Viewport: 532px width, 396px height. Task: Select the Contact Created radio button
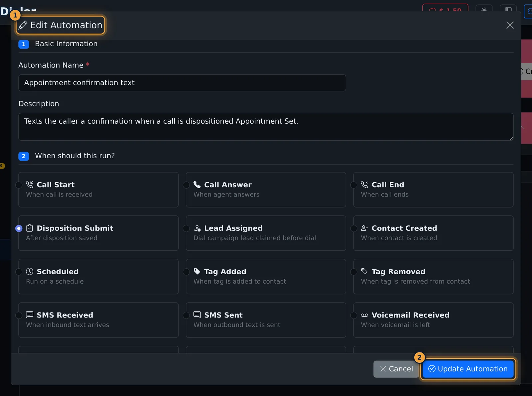(x=354, y=228)
